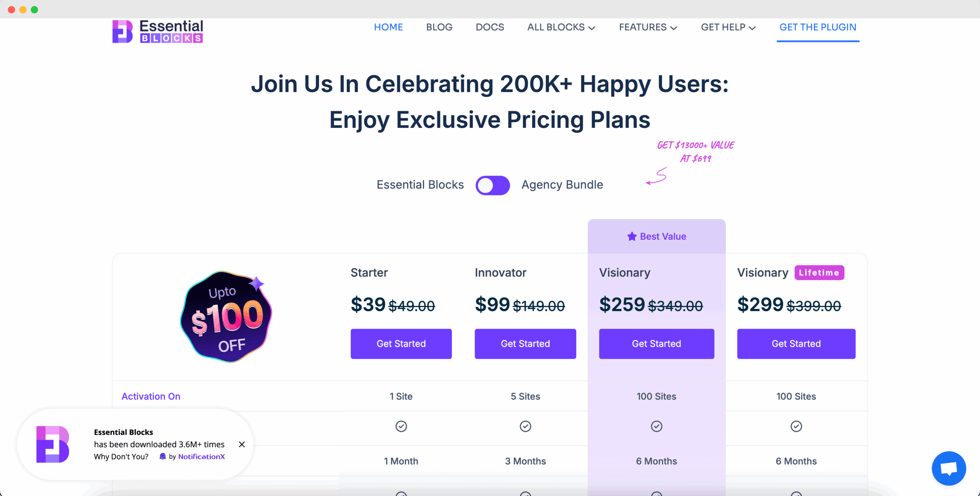Click Get Started under Starter plan

click(x=401, y=344)
